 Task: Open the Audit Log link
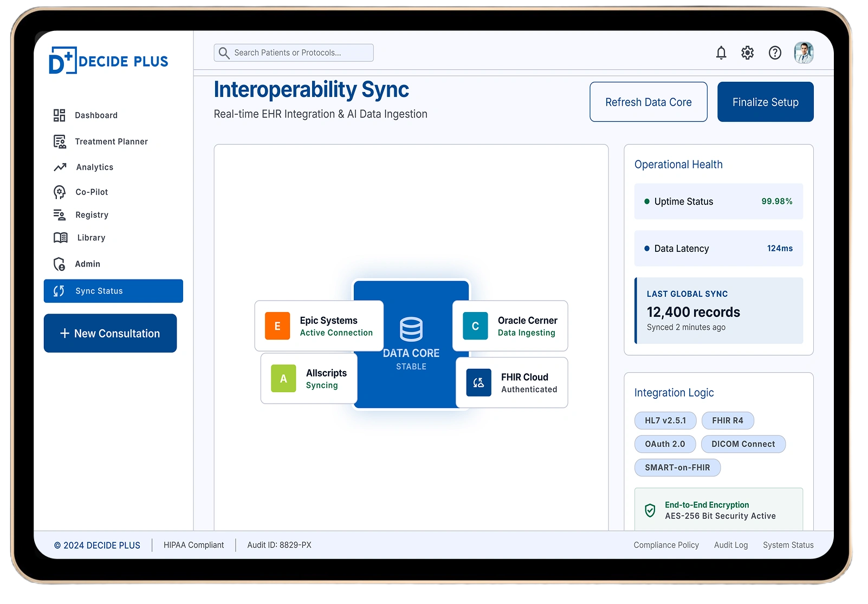(731, 545)
